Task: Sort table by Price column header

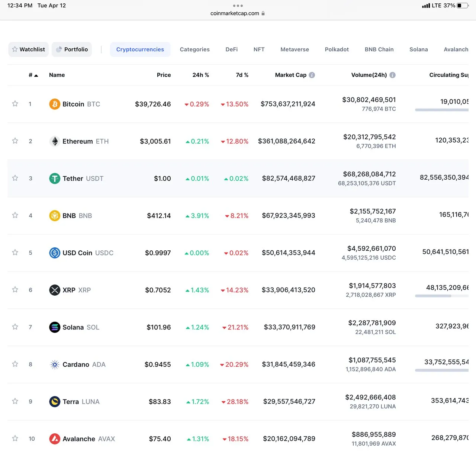Action: click(x=164, y=75)
